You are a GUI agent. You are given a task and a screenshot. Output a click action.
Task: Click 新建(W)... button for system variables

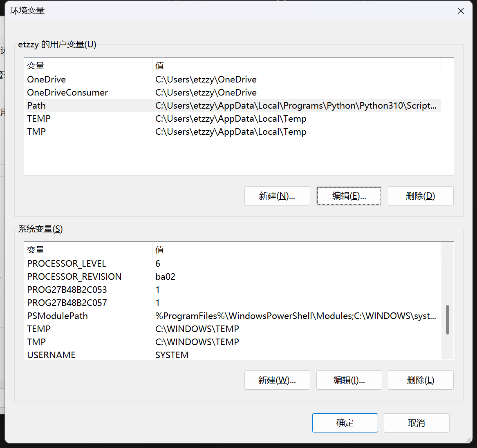(277, 380)
